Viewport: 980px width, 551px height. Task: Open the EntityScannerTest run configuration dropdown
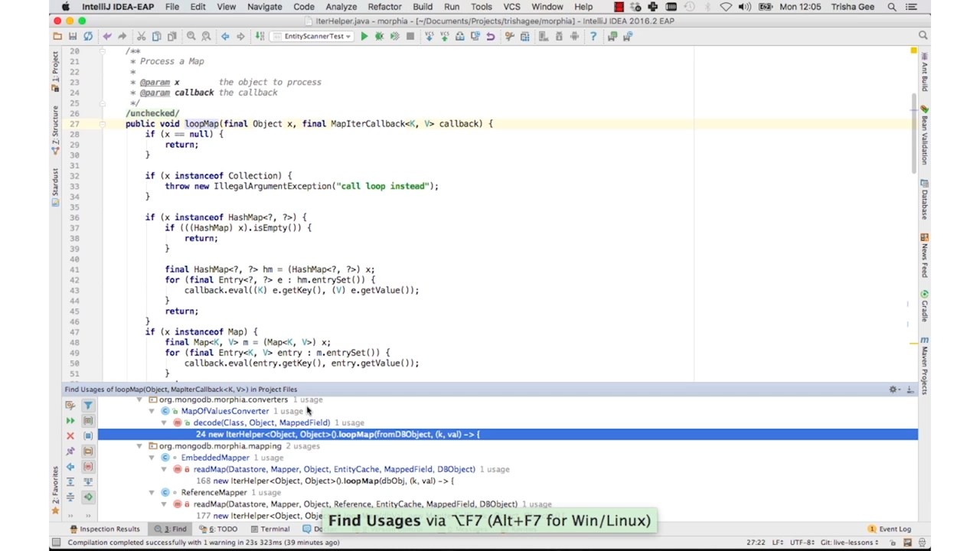coord(312,36)
